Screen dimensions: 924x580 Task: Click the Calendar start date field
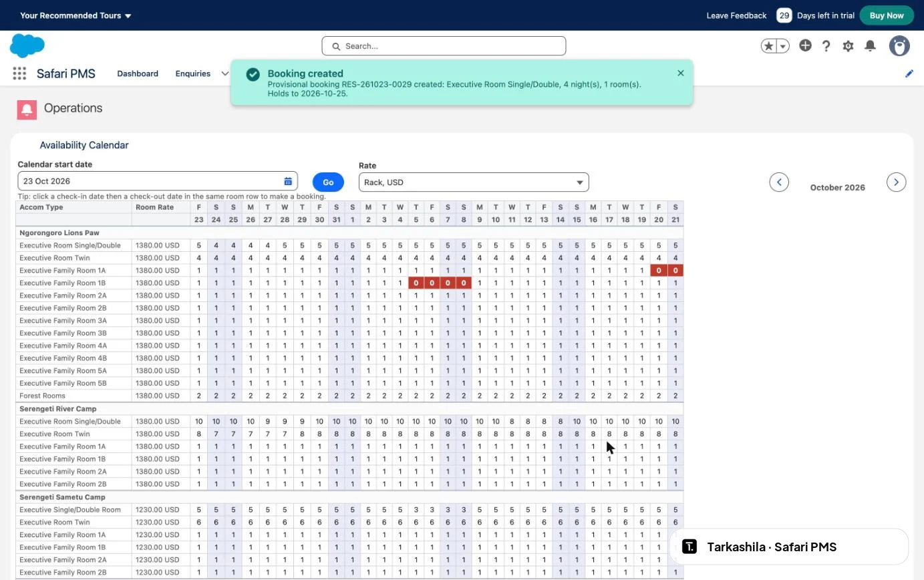(x=158, y=181)
